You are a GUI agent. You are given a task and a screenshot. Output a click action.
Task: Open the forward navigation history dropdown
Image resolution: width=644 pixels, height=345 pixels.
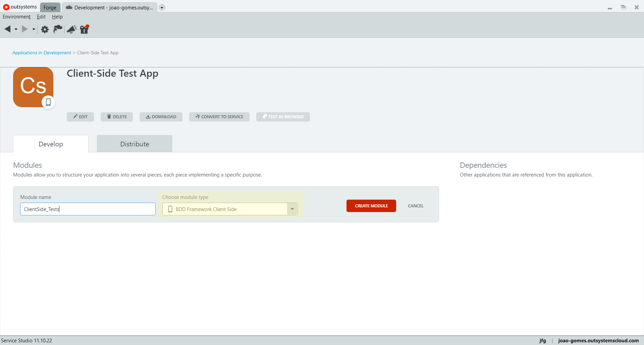tap(34, 29)
